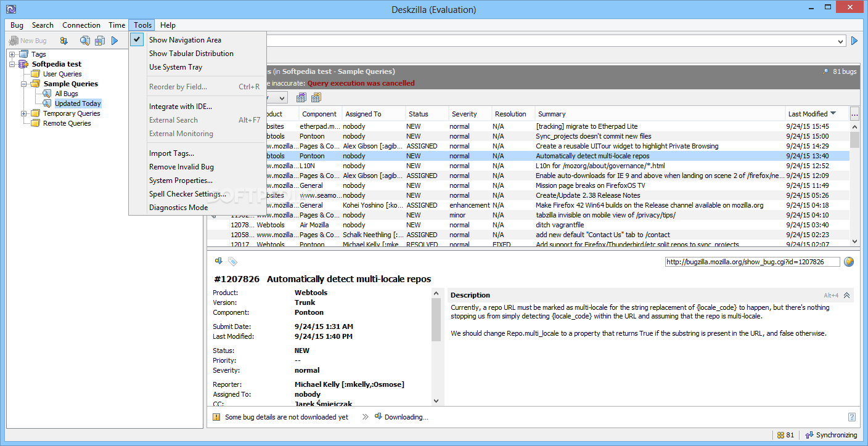The width and height of the screenshot is (868, 446).
Task: Select row 'Mission page breaks on FirefoxOS TV'
Action: [x=528, y=185]
